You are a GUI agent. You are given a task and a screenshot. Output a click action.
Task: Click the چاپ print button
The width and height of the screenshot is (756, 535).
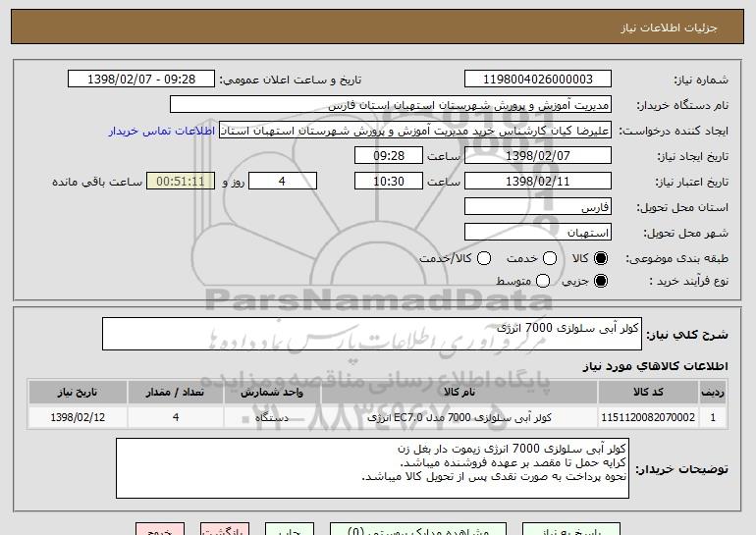[290, 529]
